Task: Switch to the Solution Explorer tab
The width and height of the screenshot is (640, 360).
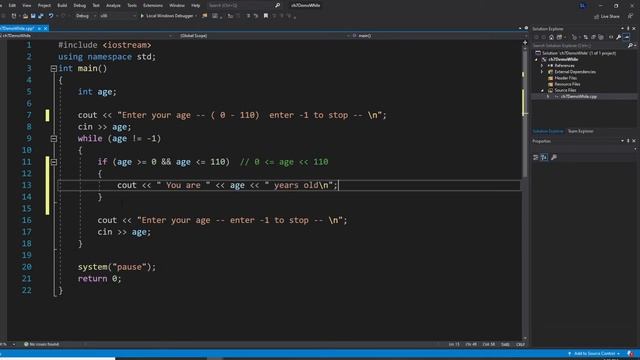Action: click(548, 131)
